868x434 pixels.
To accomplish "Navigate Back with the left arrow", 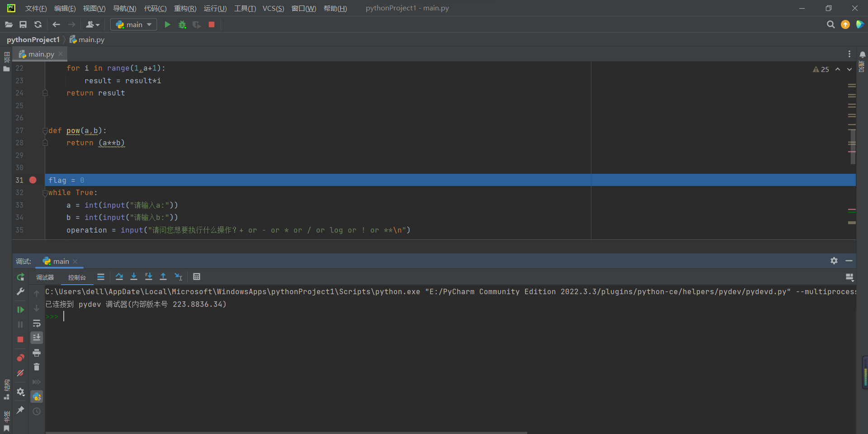I will click(57, 24).
